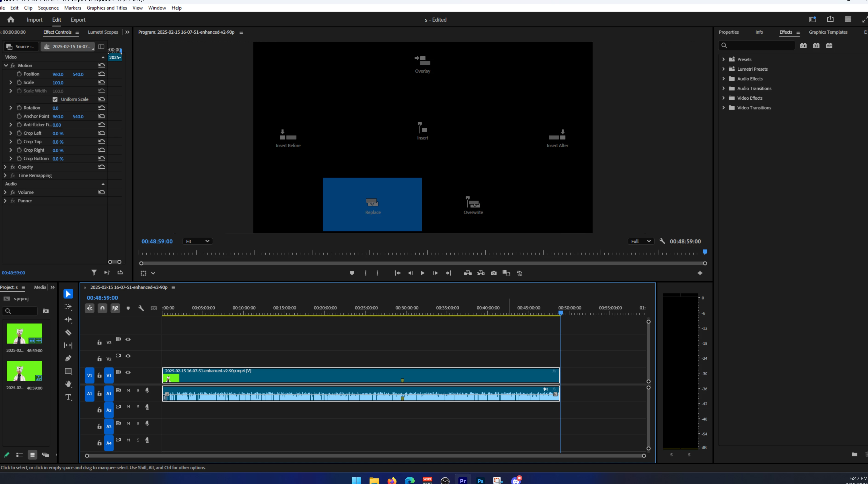Open the Fit zoom level dropdown

click(x=197, y=241)
